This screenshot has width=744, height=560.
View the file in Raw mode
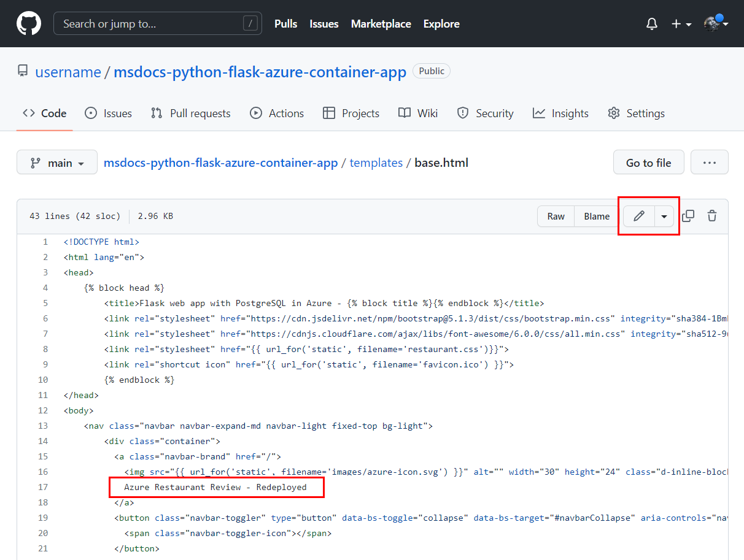coord(556,216)
